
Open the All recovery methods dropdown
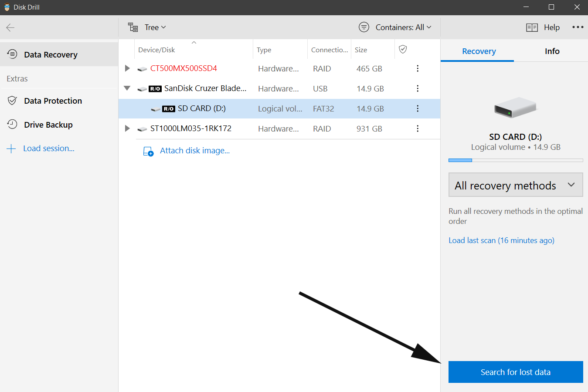[516, 185]
